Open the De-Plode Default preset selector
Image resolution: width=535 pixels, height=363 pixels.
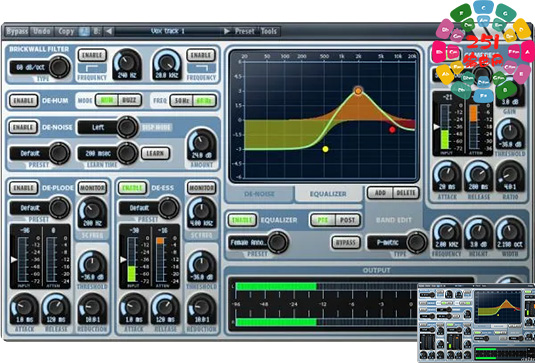[39, 207]
